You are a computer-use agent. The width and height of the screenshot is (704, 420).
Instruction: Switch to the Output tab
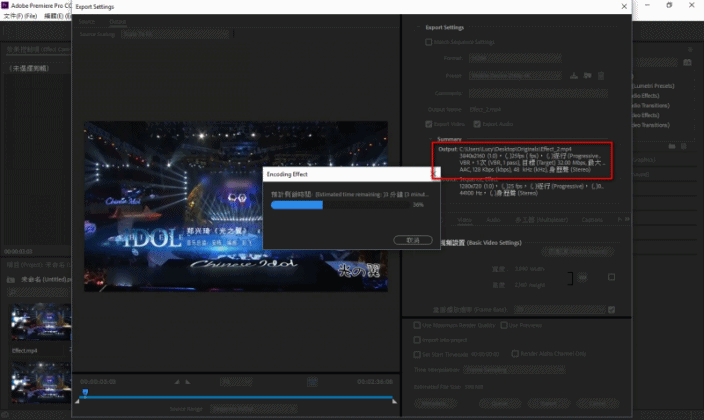coord(117,22)
